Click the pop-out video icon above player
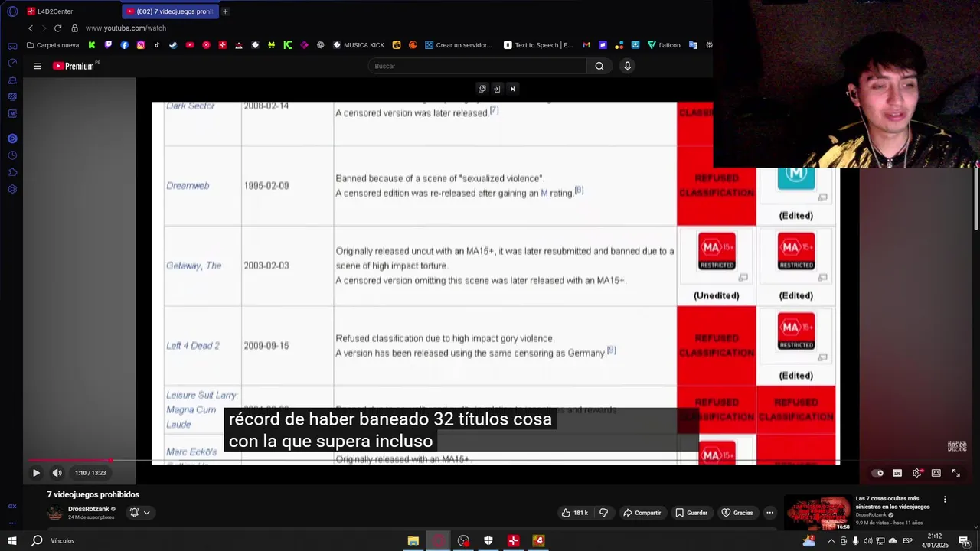The width and height of the screenshot is (980, 551). (482, 89)
